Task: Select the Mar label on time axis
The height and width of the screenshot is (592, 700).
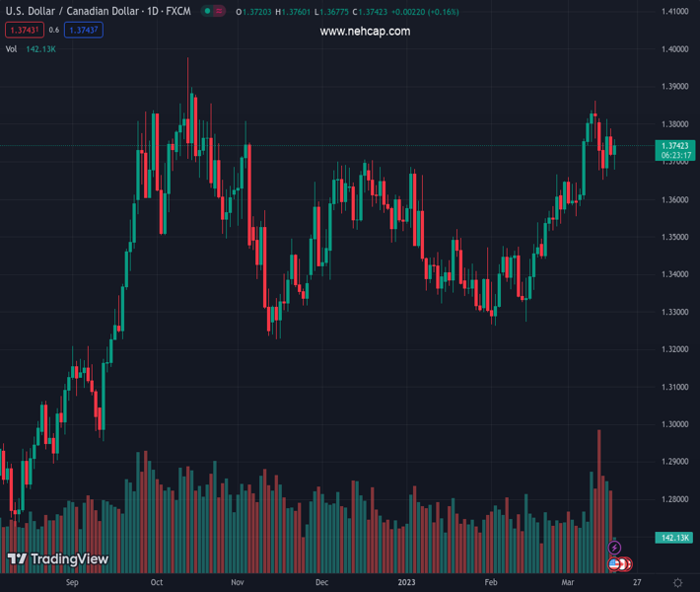Action: pyautogui.click(x=568, y=583)
